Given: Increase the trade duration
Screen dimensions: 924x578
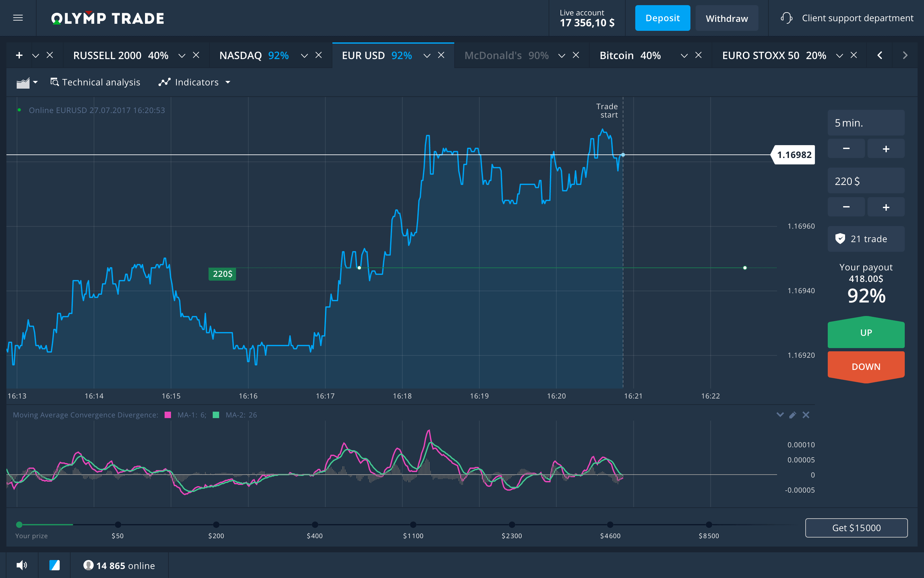Looking at the screenshot, I should pyautogui.click(x=886, y=148).
